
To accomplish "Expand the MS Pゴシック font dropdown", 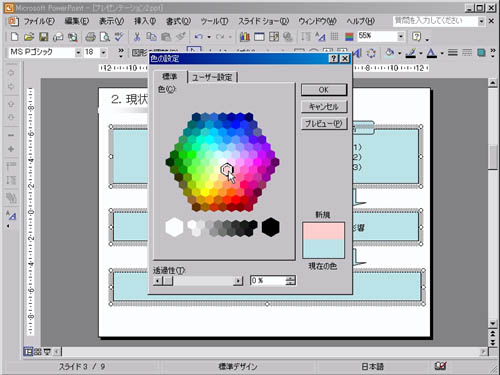I will point(78,52).
